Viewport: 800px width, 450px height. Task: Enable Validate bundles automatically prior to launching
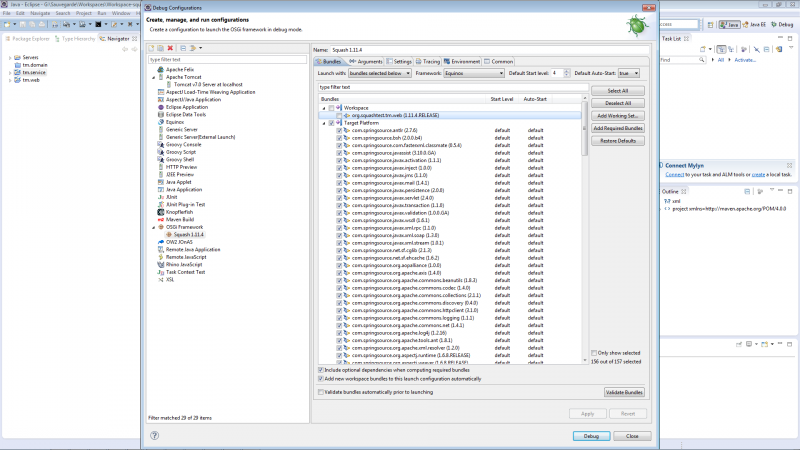tap(321, 392)
